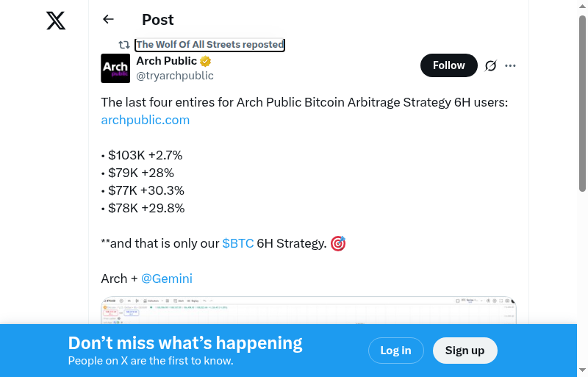Click the scrollbar's down arrow
This screenshot has height=377, width=588.
[582, 370]
